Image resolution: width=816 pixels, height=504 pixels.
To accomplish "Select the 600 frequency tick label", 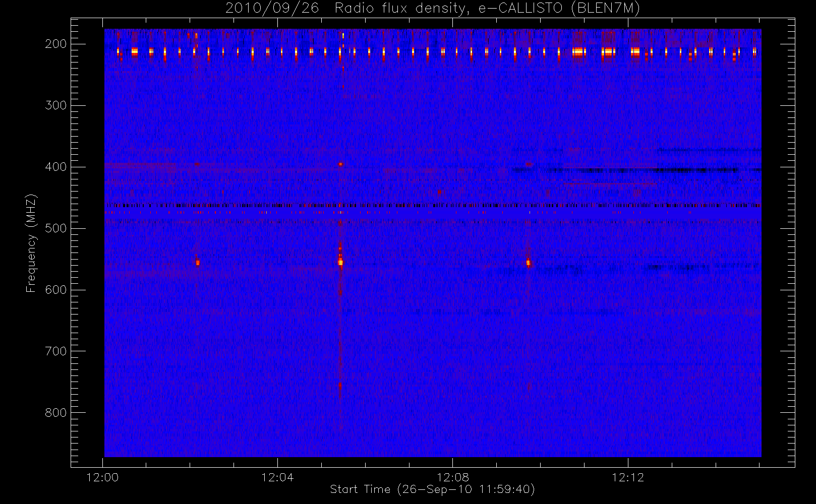I will point(56,290).
